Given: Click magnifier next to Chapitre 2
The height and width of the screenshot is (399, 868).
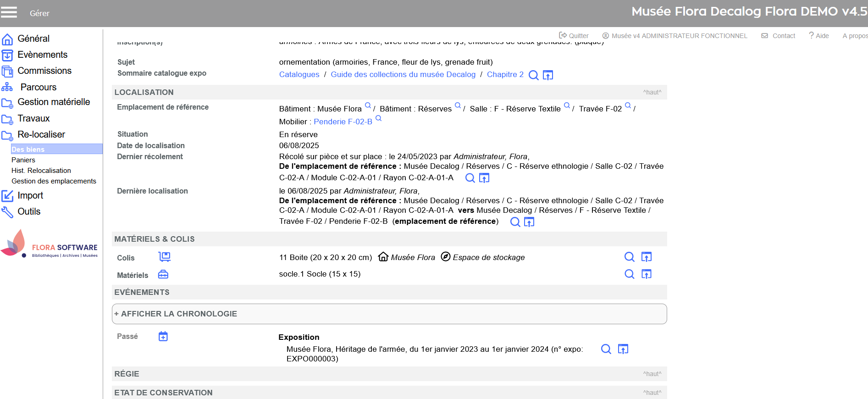Looking at the screenshot, I should point(533,75).
